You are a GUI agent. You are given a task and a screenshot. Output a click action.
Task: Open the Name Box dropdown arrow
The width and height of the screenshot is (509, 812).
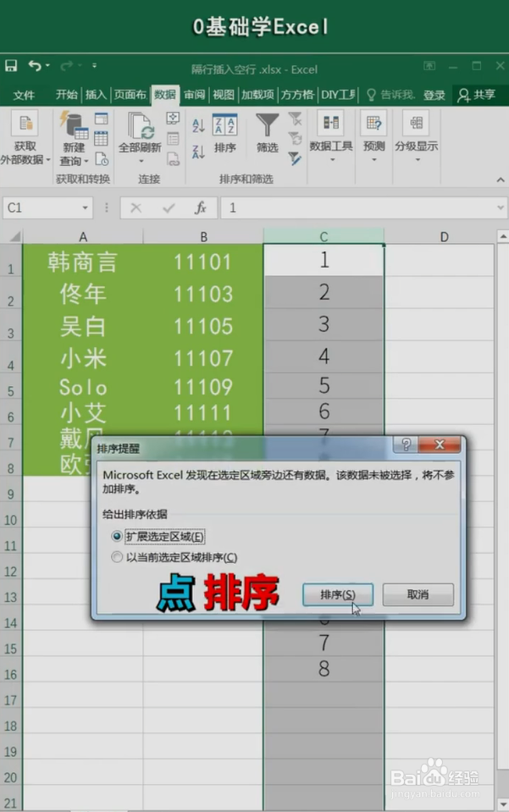[85, 208]
